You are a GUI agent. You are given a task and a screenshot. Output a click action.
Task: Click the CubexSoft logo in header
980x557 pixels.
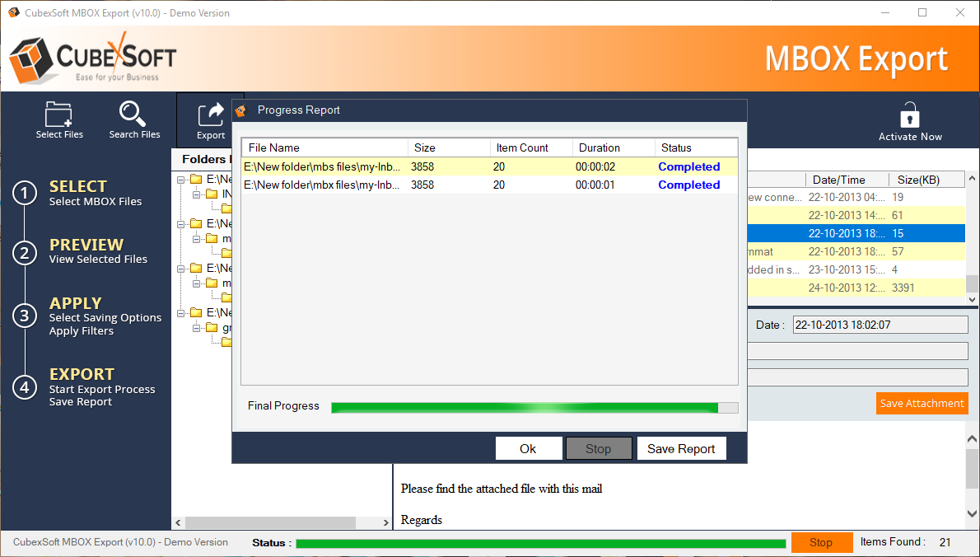click(x=92, y=58)
